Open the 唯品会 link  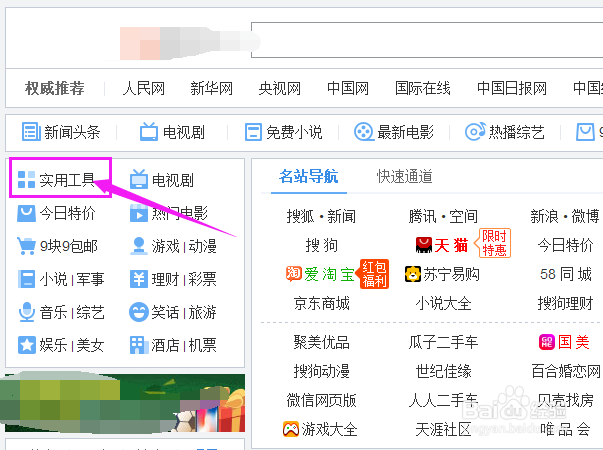565,429
